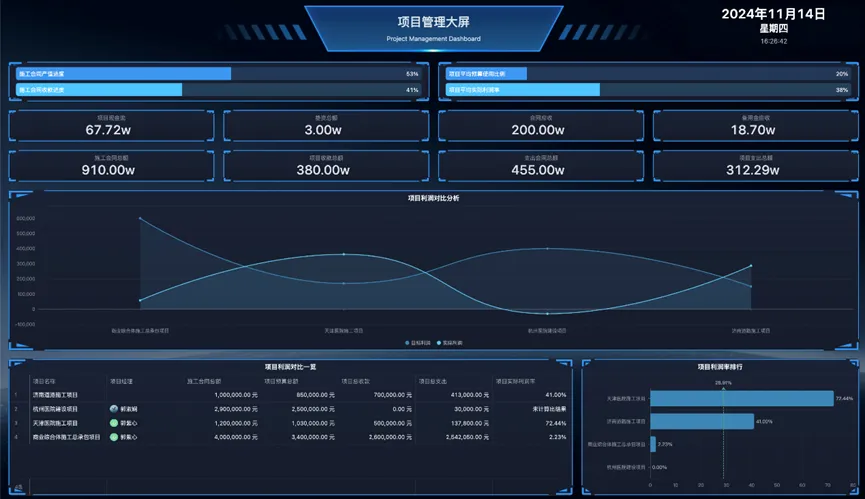Click the green avatar in the 天津医院施工项目 row
This screenshot has width=865, height=499.
point(114,423)
